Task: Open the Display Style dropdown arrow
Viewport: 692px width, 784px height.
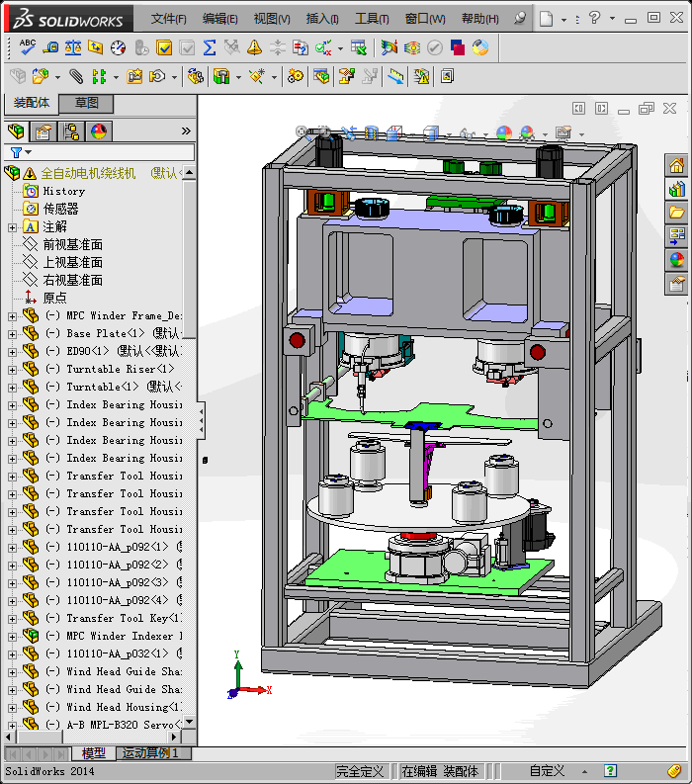Action: pos(449,134)
